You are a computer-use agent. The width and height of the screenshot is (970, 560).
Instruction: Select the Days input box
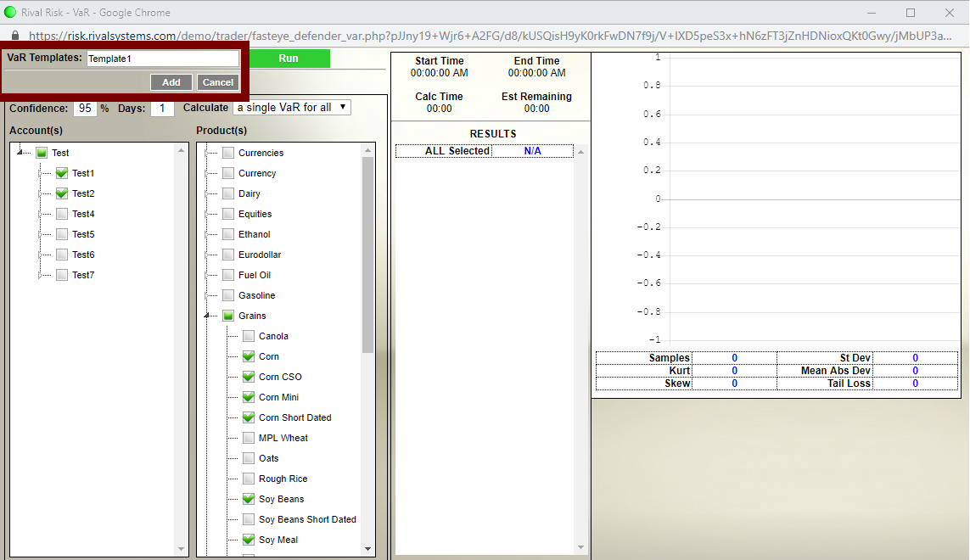[161, 109]
